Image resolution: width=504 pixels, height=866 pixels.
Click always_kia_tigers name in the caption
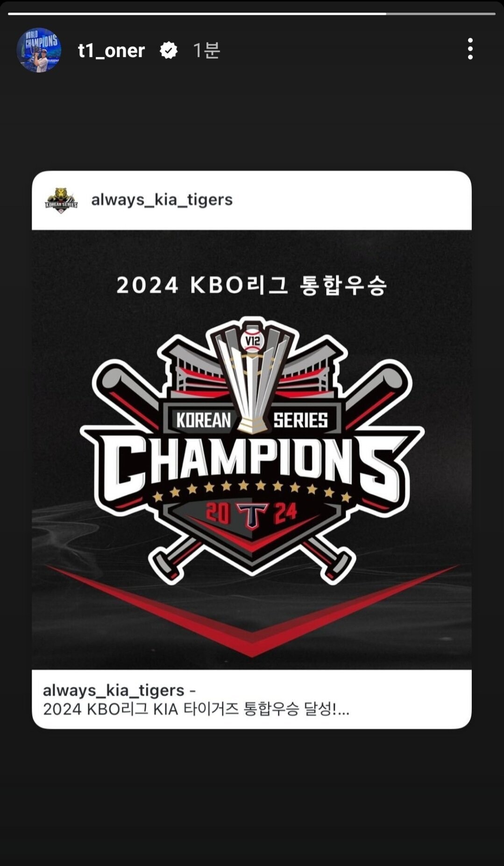(114, 690)
